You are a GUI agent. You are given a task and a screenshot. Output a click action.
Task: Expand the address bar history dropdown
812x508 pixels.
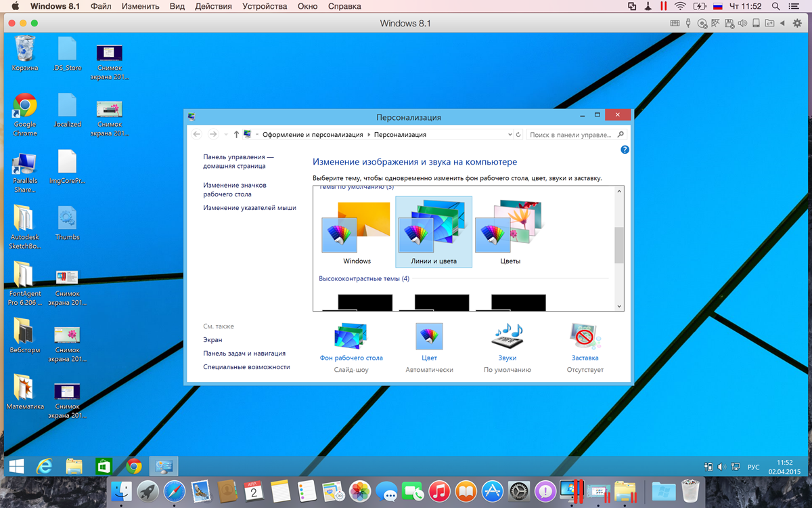[510, 135]
